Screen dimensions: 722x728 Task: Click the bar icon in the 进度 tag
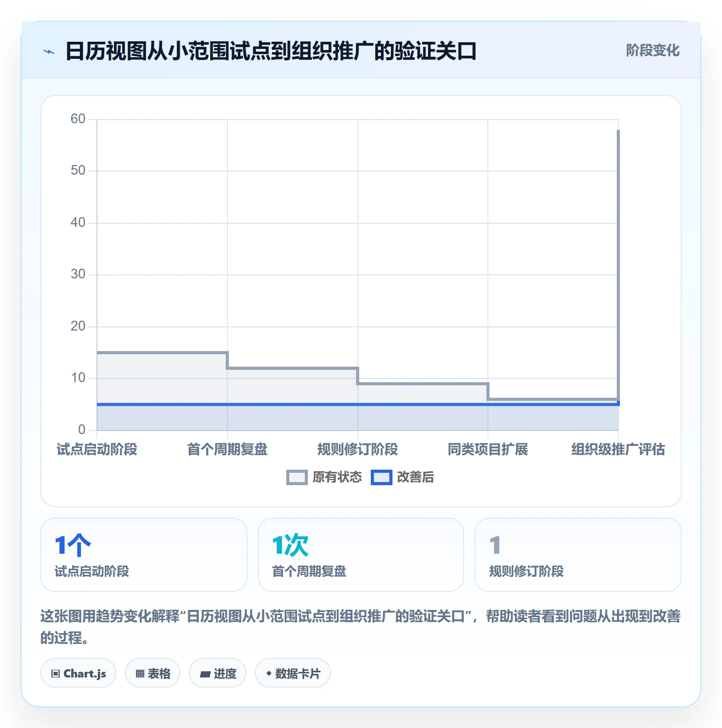[x=205, y=674]
